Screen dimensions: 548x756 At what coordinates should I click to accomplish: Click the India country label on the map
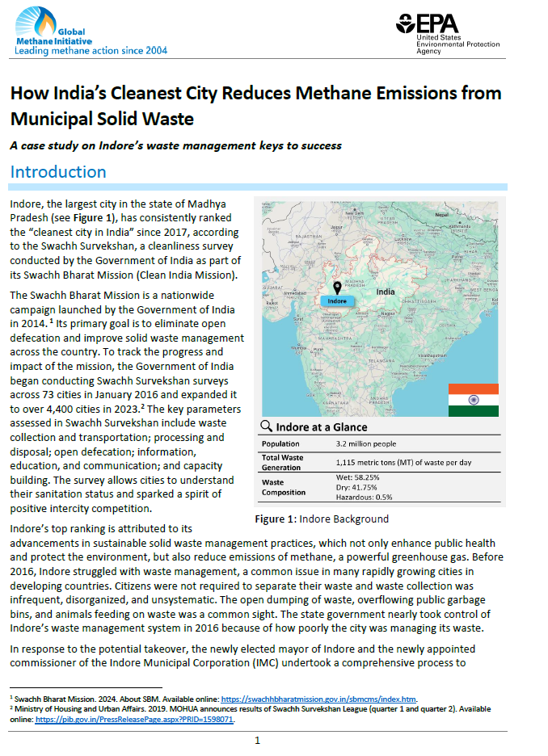386,292
